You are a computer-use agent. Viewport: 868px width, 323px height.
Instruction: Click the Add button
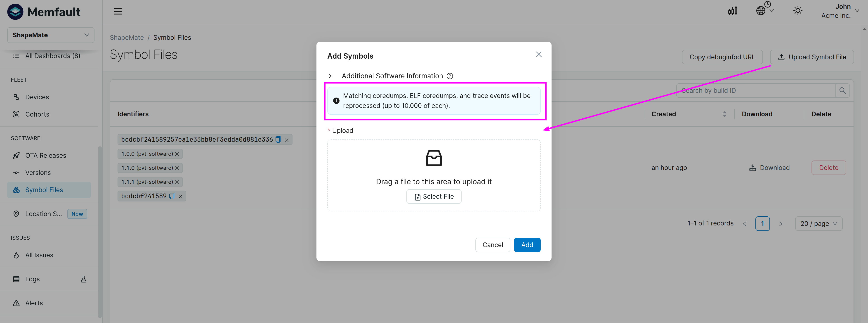(527, 245)
